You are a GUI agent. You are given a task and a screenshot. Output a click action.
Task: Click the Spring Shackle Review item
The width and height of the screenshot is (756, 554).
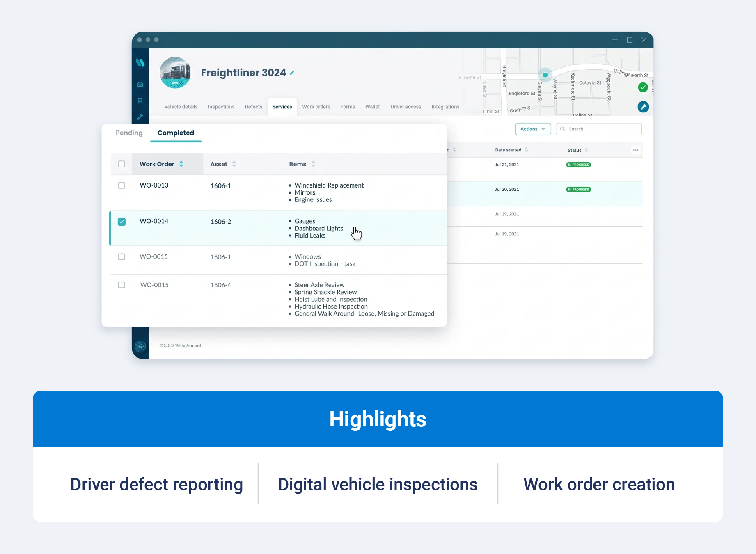[325, 292]
